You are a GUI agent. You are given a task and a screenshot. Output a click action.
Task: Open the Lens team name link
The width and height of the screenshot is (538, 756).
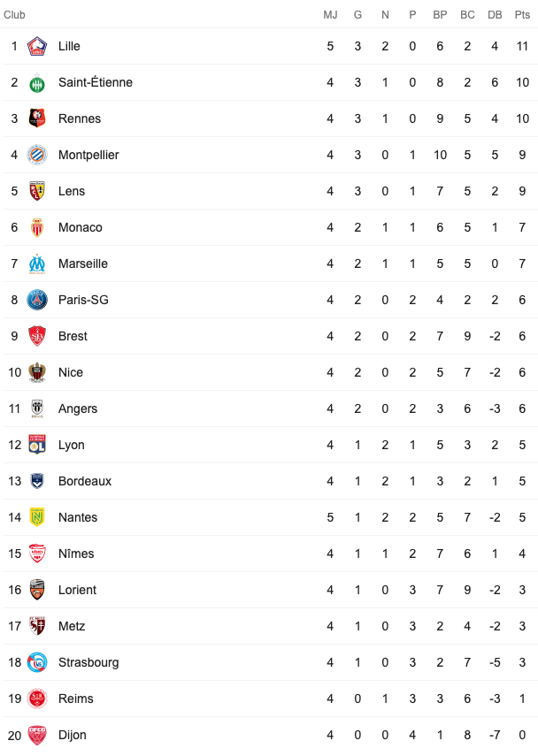pyautogui.click(x=72, y=191)
